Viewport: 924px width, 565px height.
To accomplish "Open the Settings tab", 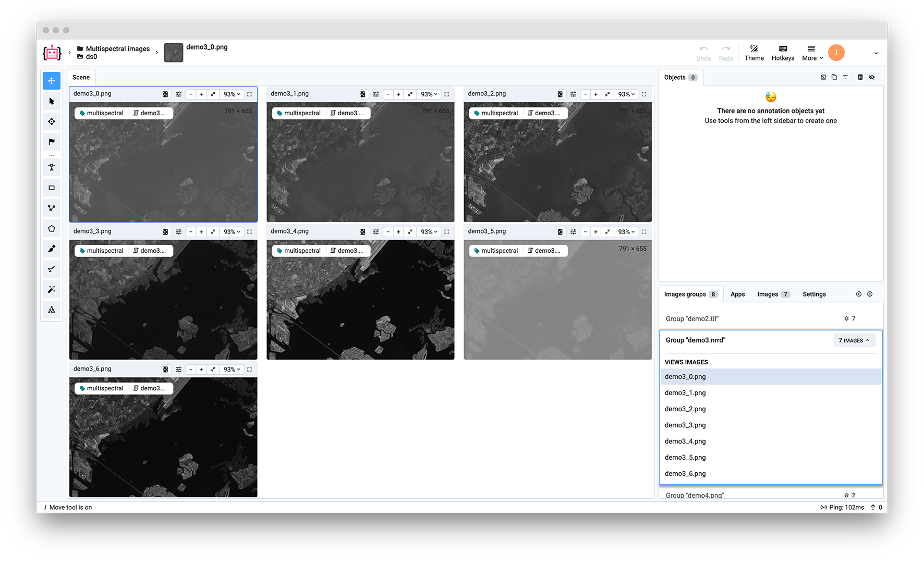I will [814, 294].
